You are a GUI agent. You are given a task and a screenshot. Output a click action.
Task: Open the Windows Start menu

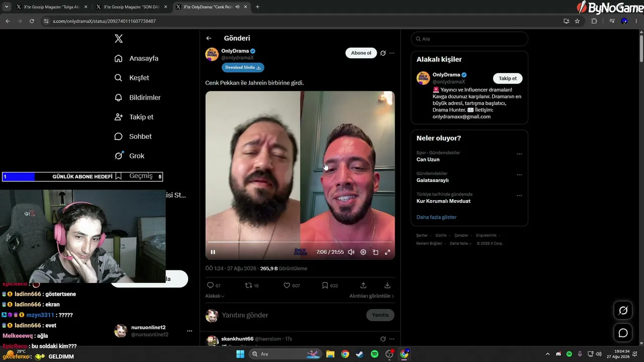(240, 354)
